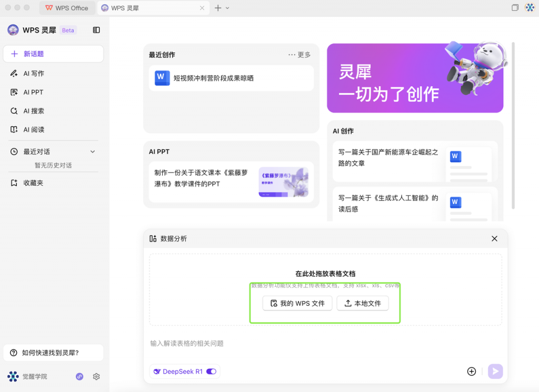Click the AI 阅读 book icon
Viewport: 539px width, 392px height.
point(14,129)
